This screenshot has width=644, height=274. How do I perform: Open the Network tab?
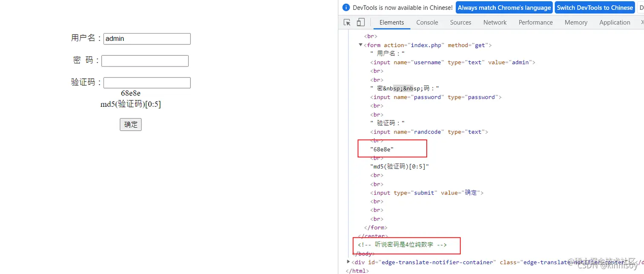(495, 23)
